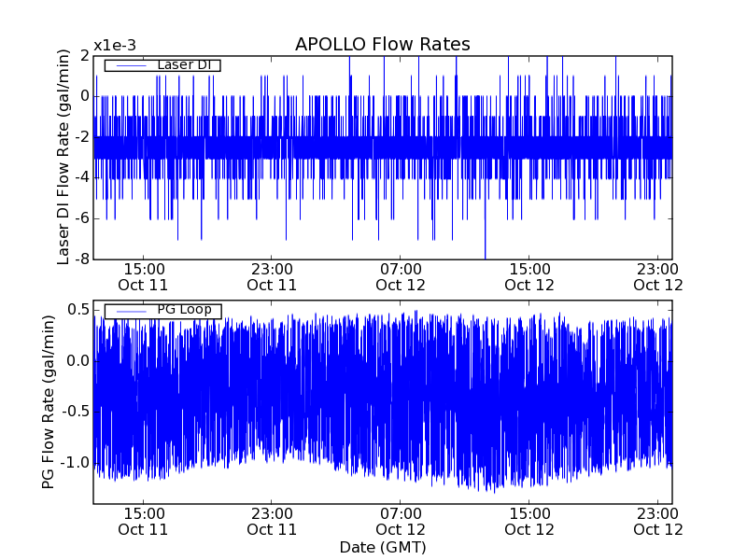Click the blue line sample in PG Loop legend
This screenshot has width=747, height=560.
[x=131, y=311]
